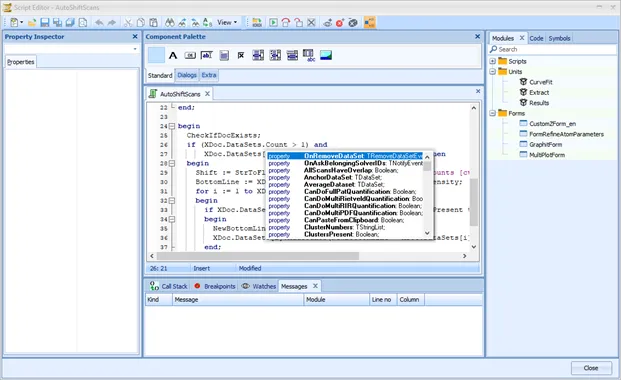Click the binoculars Find icon
The image size is (621, 380).
pyautogui.click(x=170, y=23)
